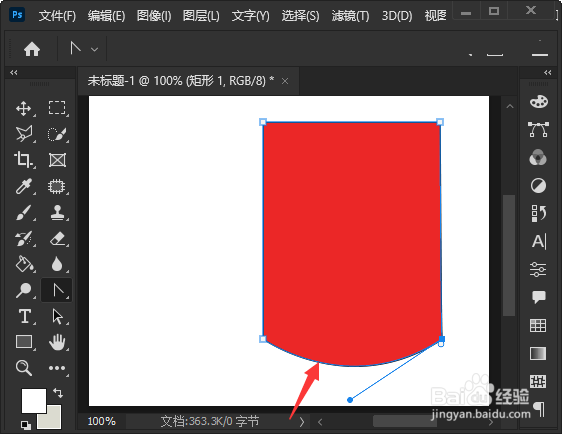Select the Dodge tool
562x434 pixels.
point(24,290)
